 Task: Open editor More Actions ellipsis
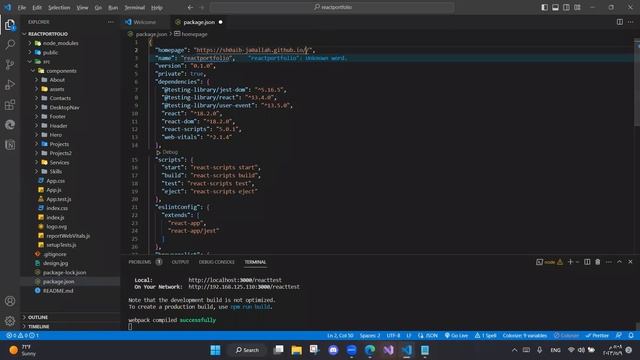[631, 22]
